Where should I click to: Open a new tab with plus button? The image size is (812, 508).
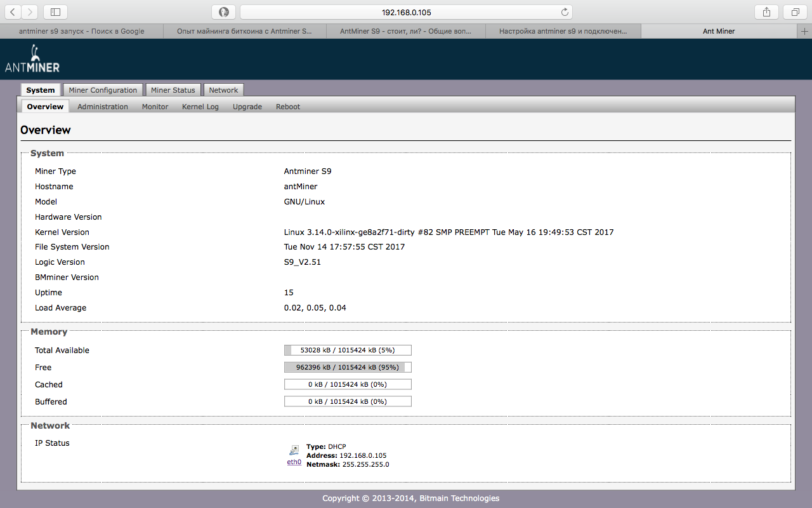pos(805,31)
